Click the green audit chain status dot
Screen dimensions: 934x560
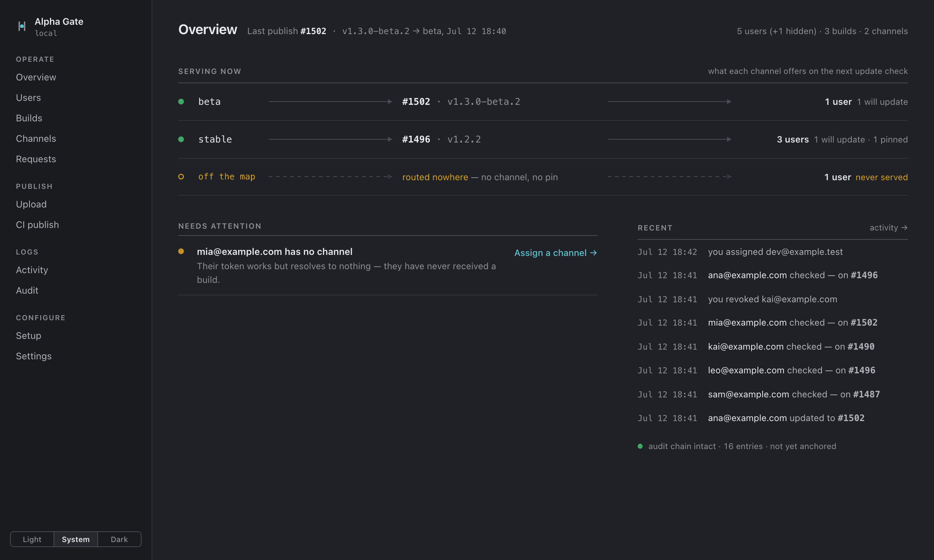[x=640, y=446]
